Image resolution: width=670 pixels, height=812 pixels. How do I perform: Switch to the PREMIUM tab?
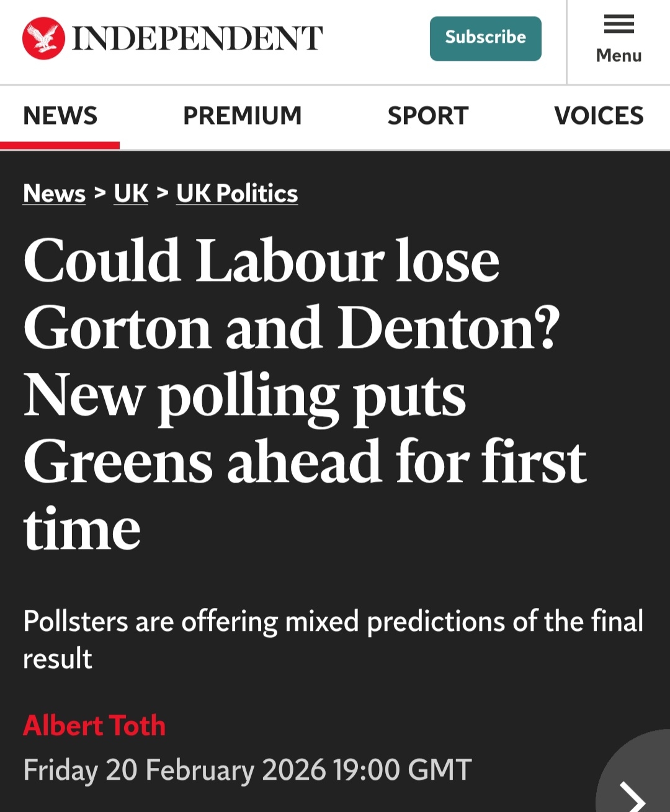[242, 116]
